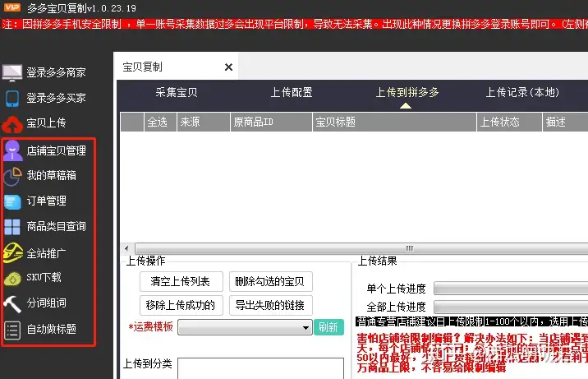The width and height of the screenshot is (588, 379).
Task: Click the 删除勾选的宝贝 button
Action: click(271, 281)
